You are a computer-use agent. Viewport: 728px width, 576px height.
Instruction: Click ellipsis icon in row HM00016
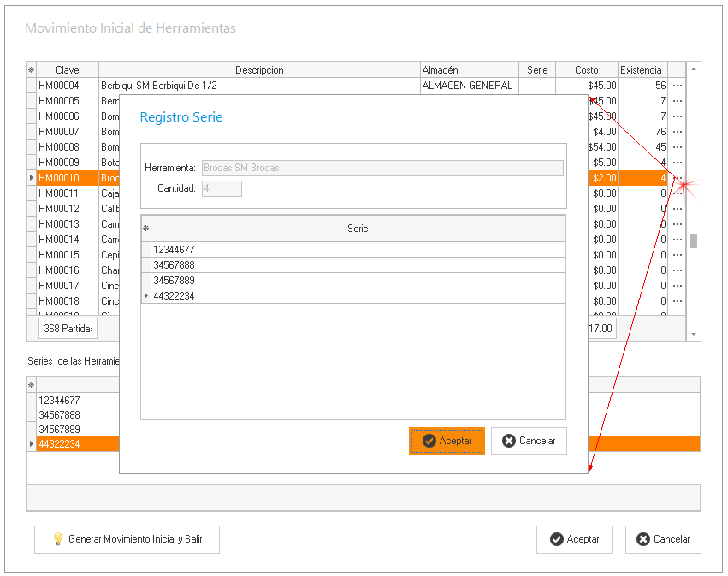[677, 270]
